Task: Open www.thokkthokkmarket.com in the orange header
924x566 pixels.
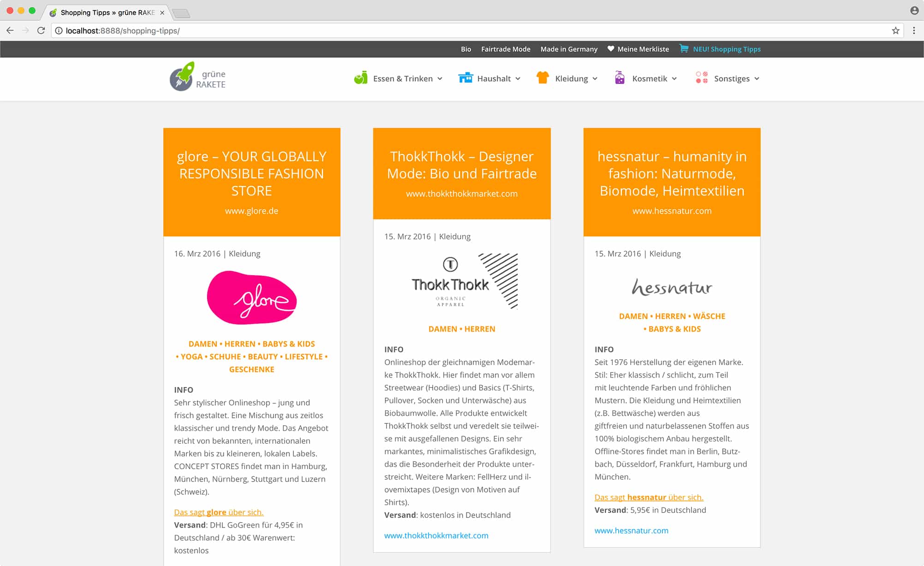Action: click(462, 194)
